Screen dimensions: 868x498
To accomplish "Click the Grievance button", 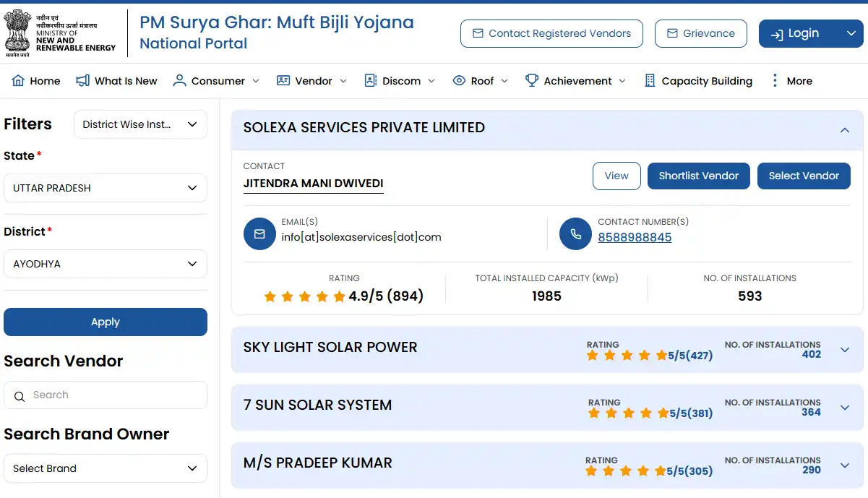I will (x=700, y=33).
